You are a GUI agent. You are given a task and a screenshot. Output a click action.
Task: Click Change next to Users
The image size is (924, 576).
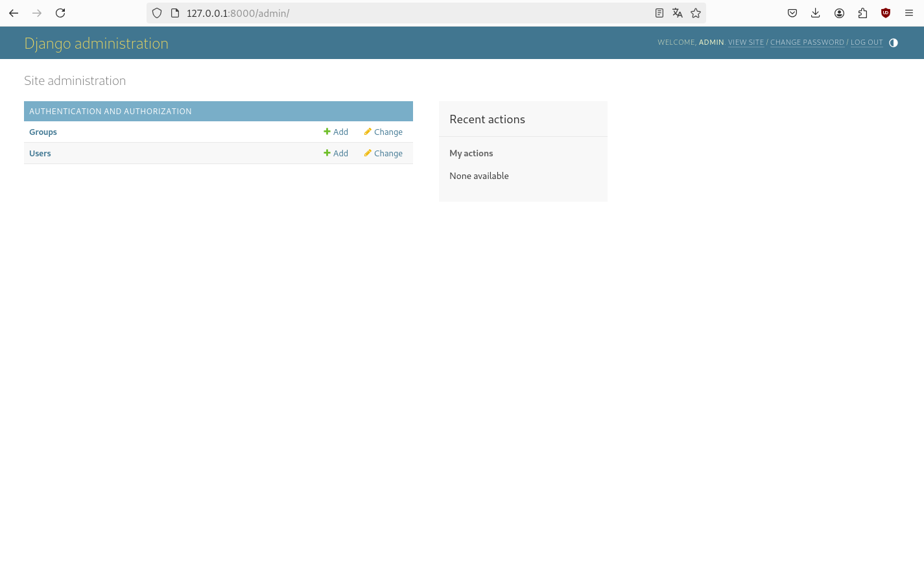pos(383,153)
